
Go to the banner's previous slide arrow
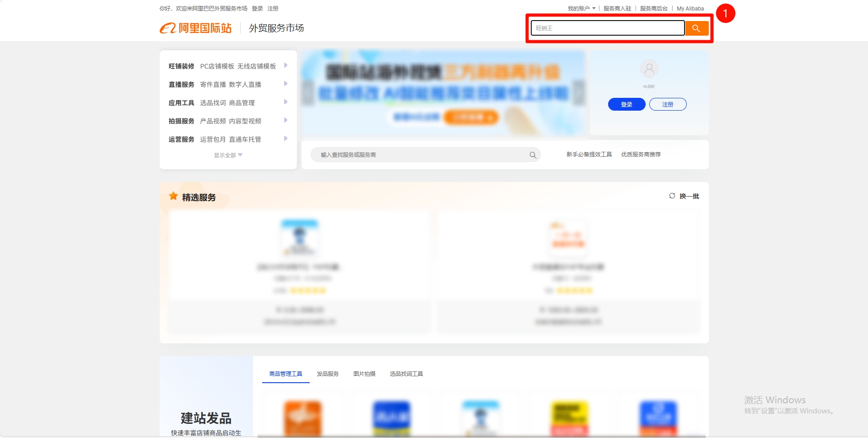point(308,93)
